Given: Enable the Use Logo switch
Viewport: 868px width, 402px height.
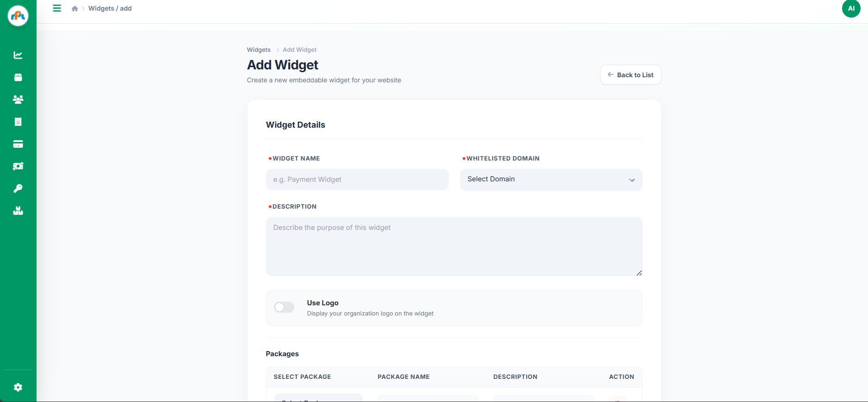Looking at the screenshot, I should click(x=284, y=307).
